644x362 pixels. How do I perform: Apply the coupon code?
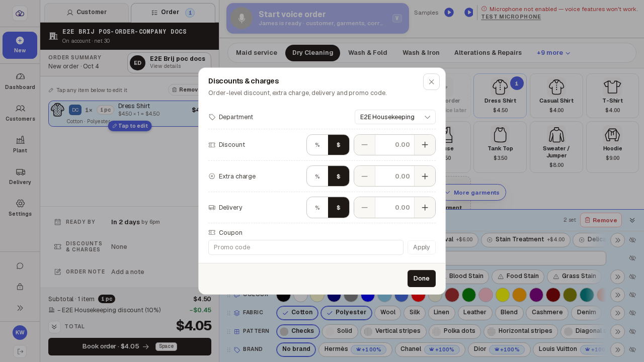click(x=422, y=247)
